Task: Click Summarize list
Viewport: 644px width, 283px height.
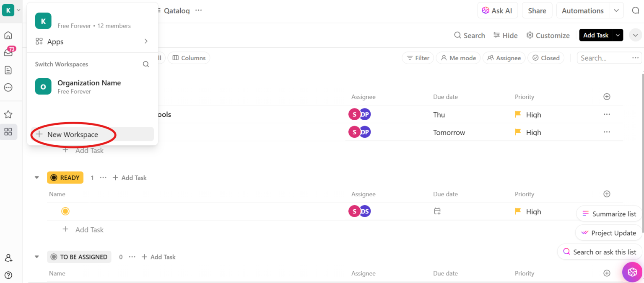Action: [608, 214]
